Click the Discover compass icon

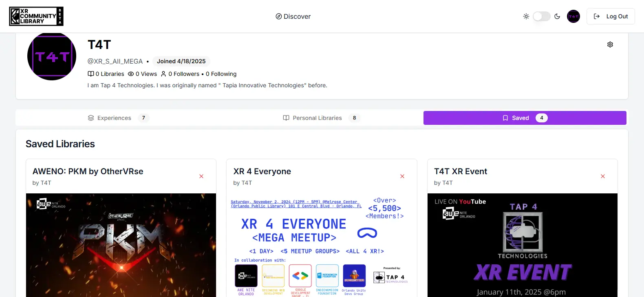[x=279, y=16]
